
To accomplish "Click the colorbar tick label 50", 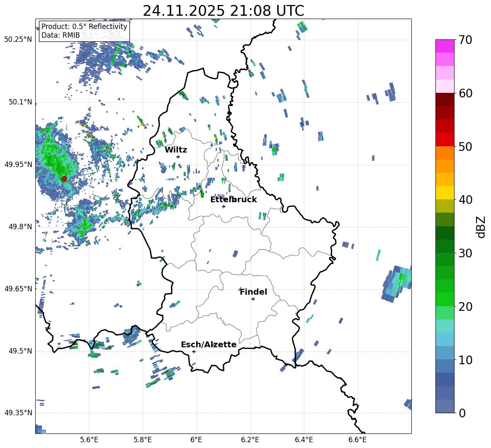I will tap(465, 147).
